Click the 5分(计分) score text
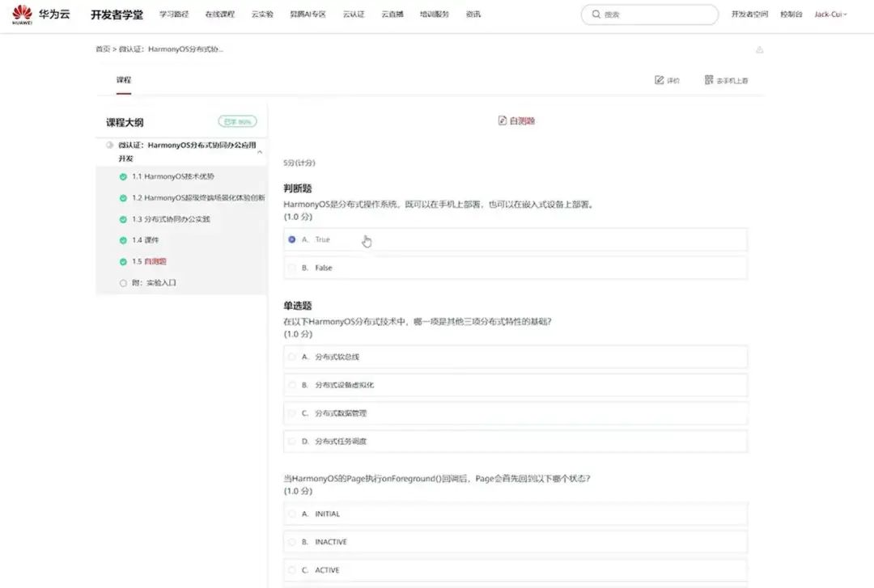874x588 pixels. point(299,163)
